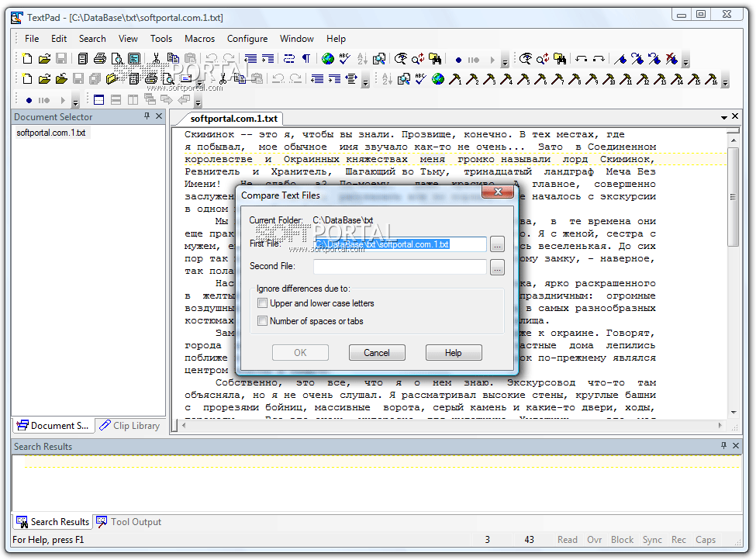
Task: Run user tool 16 hammer icon
Action: [x=711, y=79]
